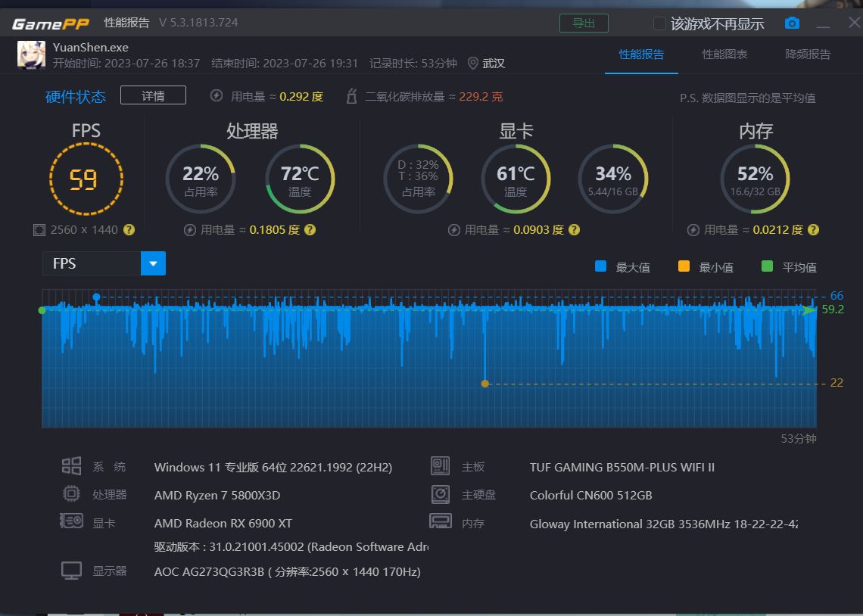
Task: Click the memory module icon beside 内存 row
Action: (441, 521)
